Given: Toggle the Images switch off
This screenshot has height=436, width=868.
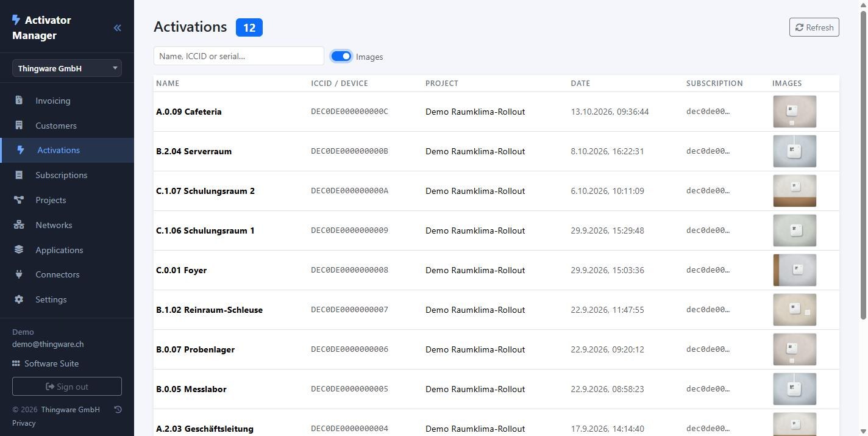Looking at the screenshot, I should coord(341,56).
